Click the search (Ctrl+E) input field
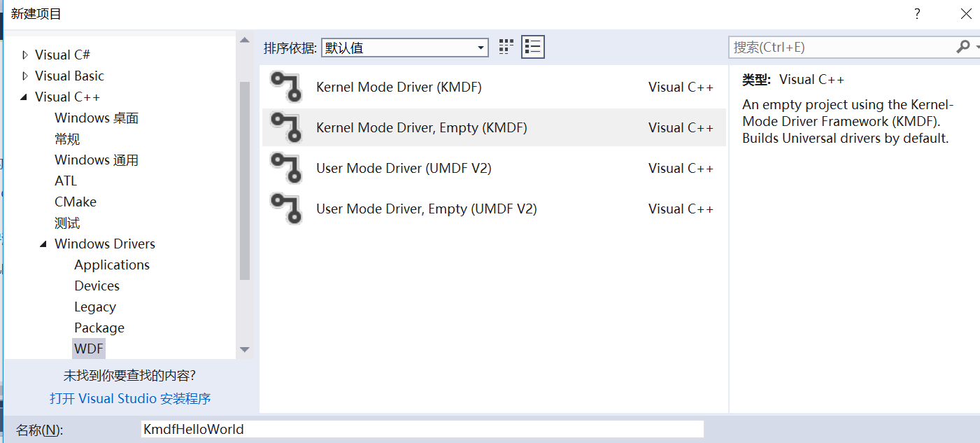Screen dimensions: 980x443 coord(841,47)
